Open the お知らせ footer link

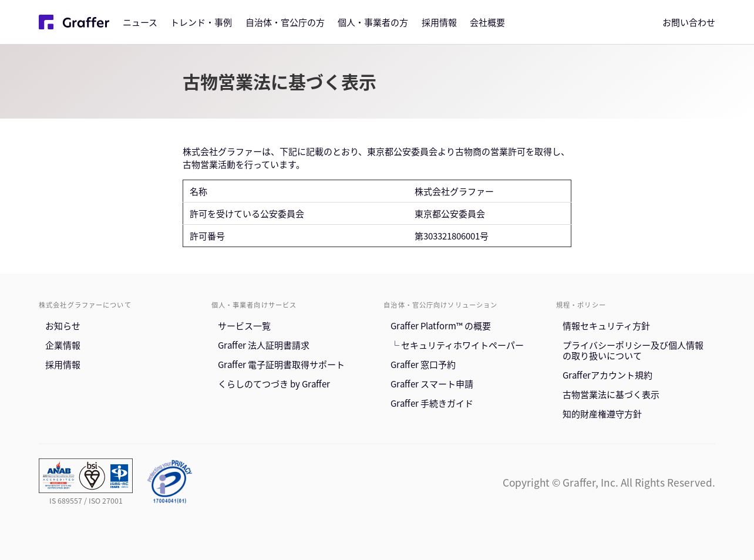tap(63, 326)
